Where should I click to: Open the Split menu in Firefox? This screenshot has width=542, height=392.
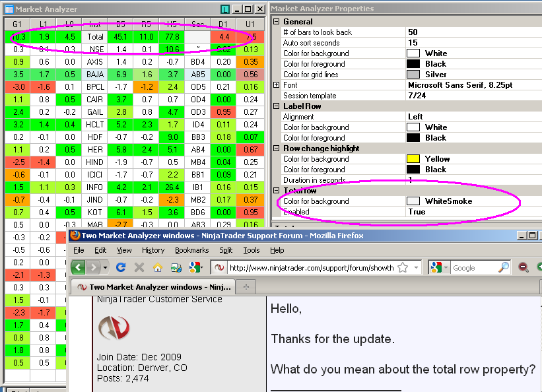coord(226,250)
